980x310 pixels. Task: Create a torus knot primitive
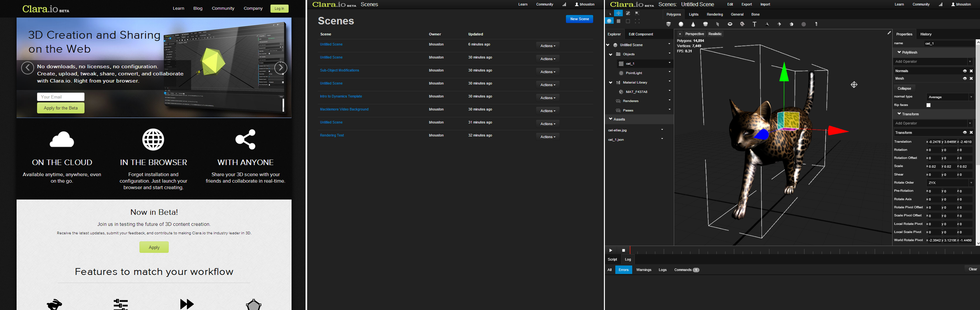click(x=742, y=24)
